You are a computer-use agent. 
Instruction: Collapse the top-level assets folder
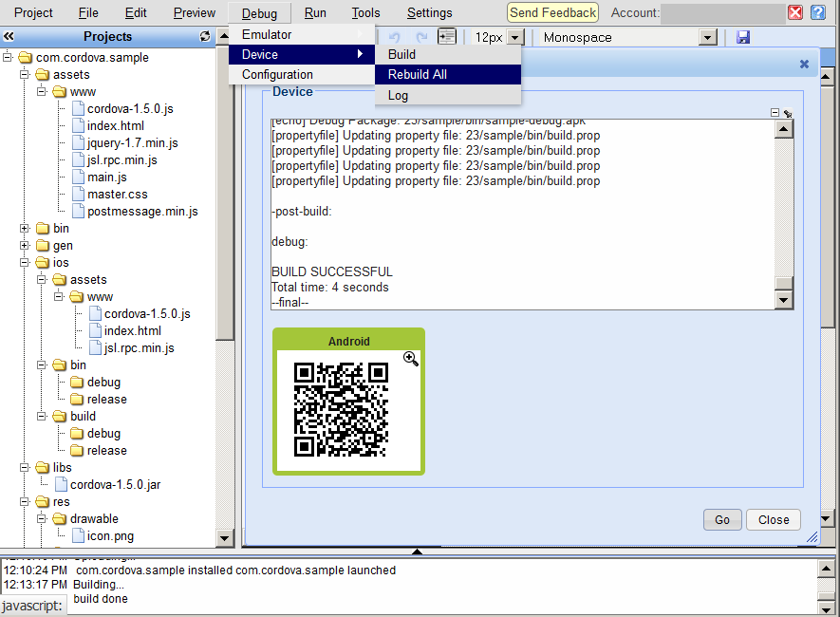coord(25,74)
